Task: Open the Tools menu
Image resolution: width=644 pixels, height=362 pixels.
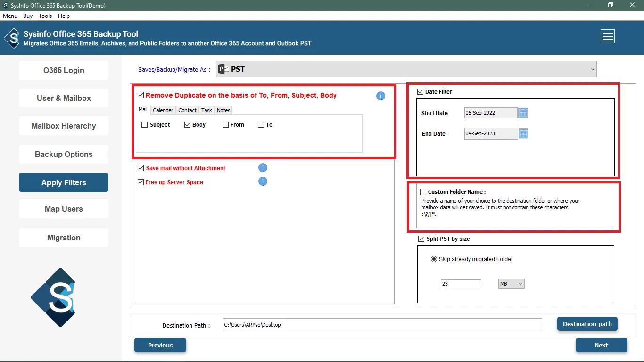Action: (x=45, y=16)
